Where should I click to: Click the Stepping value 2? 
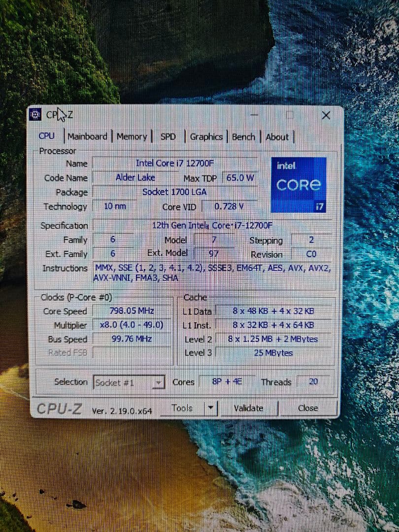311,239
